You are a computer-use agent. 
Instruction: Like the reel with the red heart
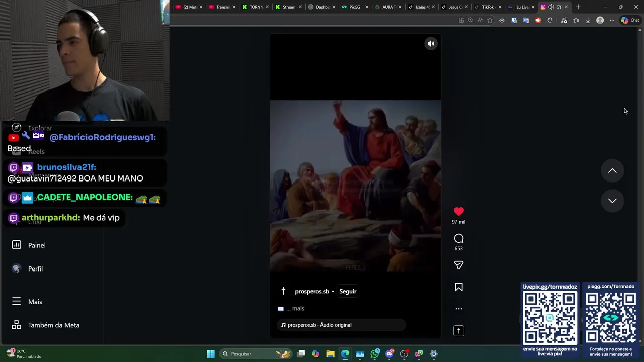[x=458, y=212]
